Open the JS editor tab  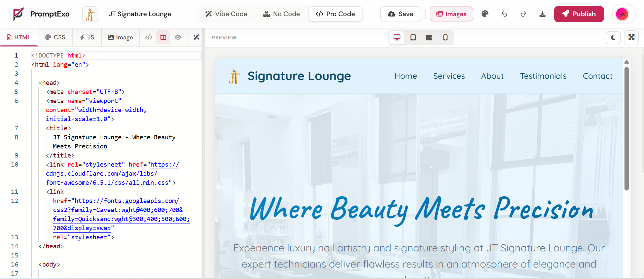pyautogui.click(x=87, y=37)
